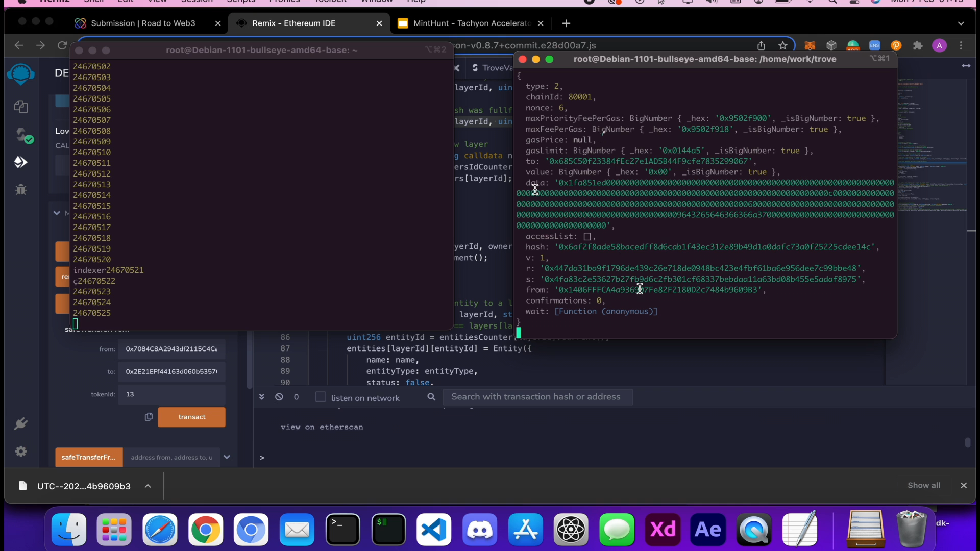Open the Remix debugger bug icon
The image size is (980, 551).
[x=21, y=189]
